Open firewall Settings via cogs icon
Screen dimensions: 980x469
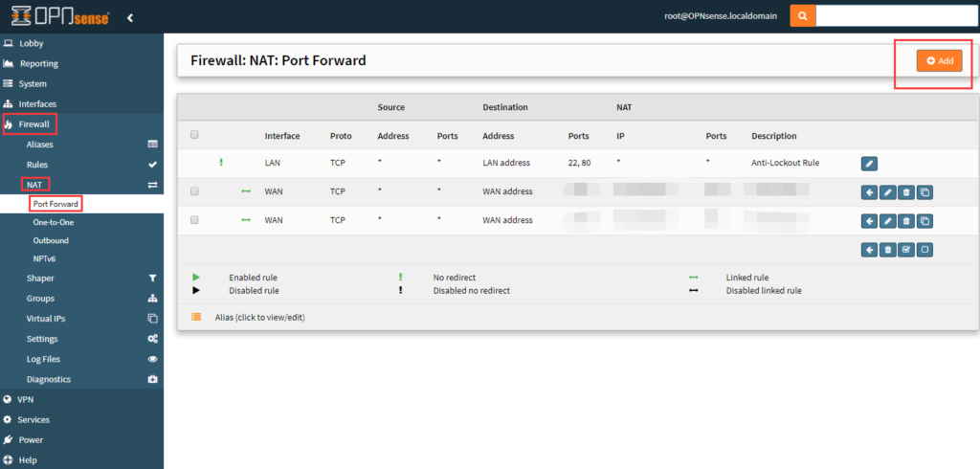click(152, 339)
